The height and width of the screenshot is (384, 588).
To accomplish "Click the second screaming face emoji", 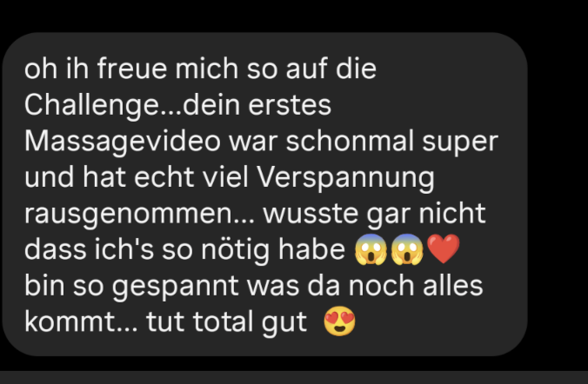I will tap(407, 249).
